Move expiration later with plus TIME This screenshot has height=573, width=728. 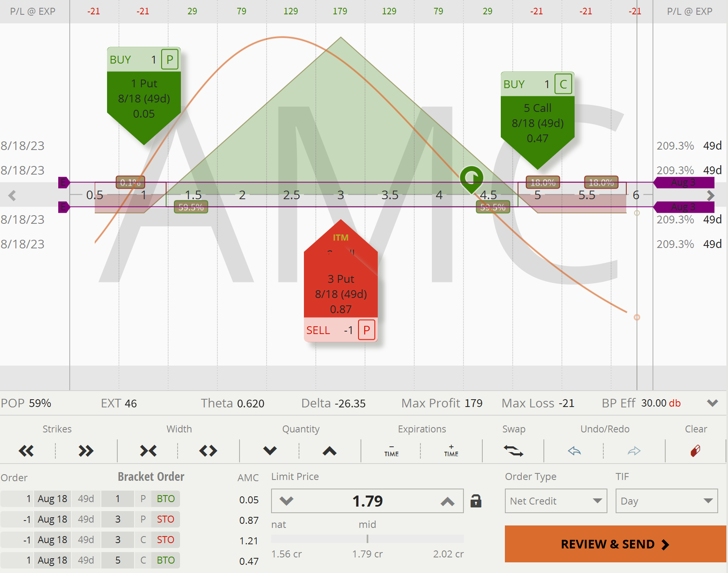point(451,451)
